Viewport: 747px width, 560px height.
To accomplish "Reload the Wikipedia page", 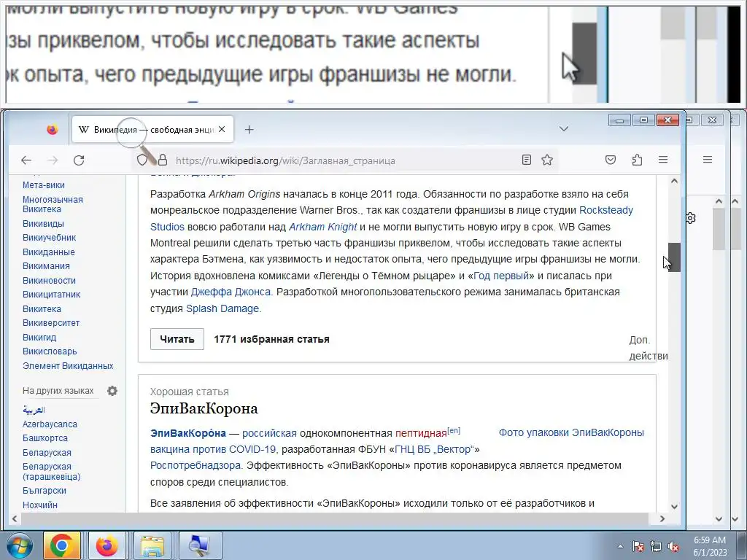I will [x=79, y=160].
